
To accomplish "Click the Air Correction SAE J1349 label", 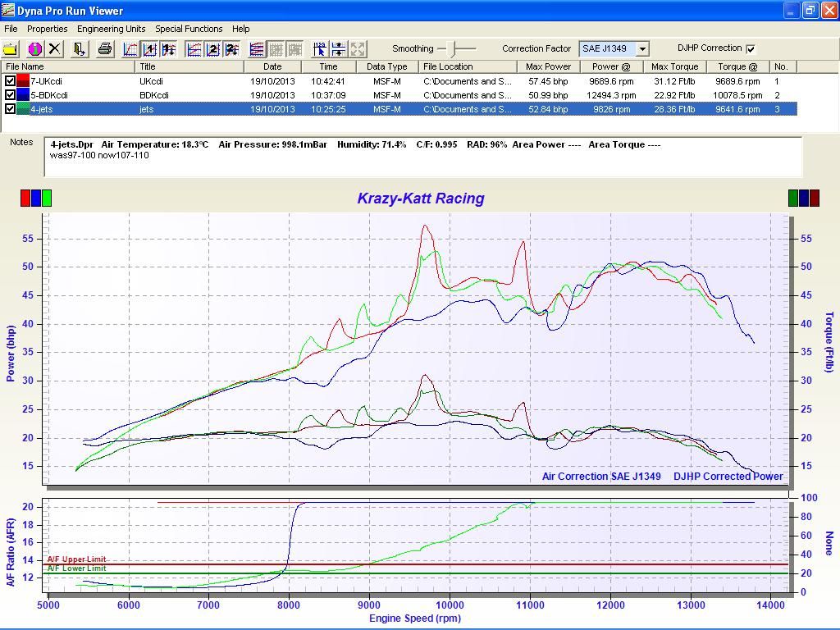I will [x=601, y=477].
